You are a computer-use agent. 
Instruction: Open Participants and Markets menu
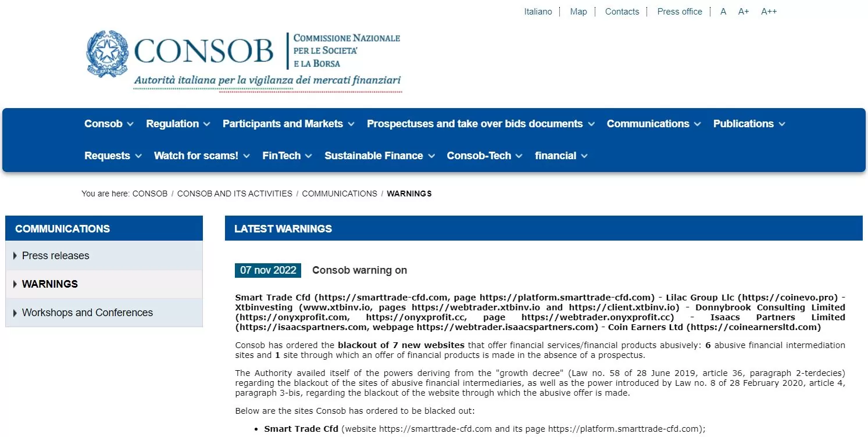(288, 124)
